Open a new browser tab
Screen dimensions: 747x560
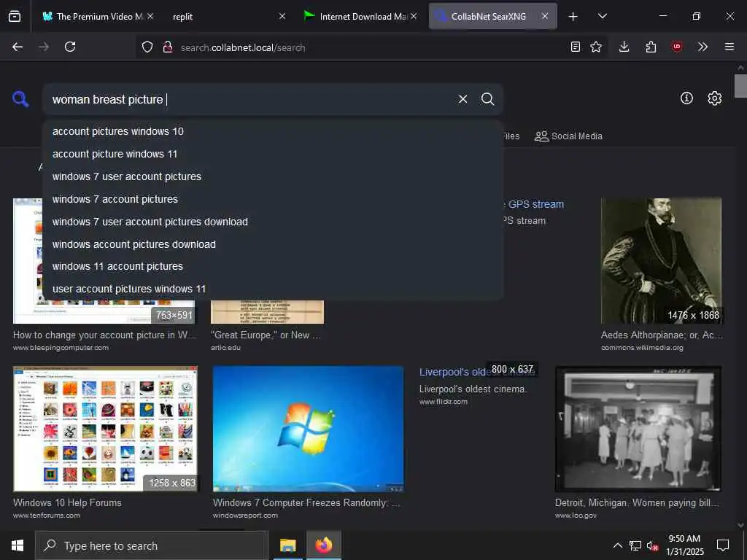[x=573, y=17]
